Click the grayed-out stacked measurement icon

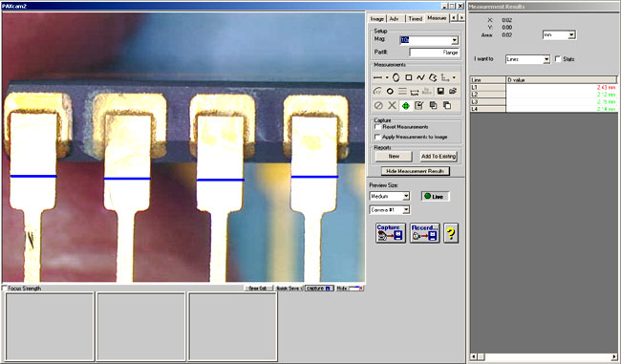coord(426,92)
